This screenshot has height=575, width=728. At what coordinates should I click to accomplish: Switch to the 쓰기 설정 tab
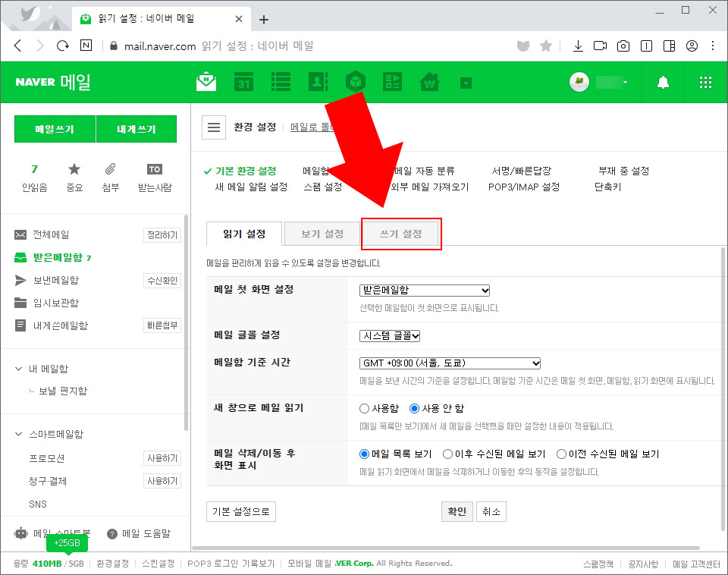point(401,234)
